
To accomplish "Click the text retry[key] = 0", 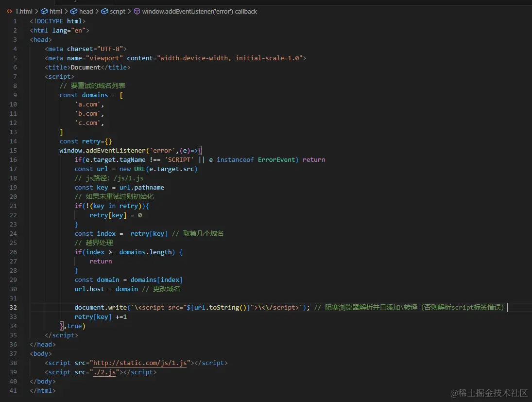I will pos(116,215).
